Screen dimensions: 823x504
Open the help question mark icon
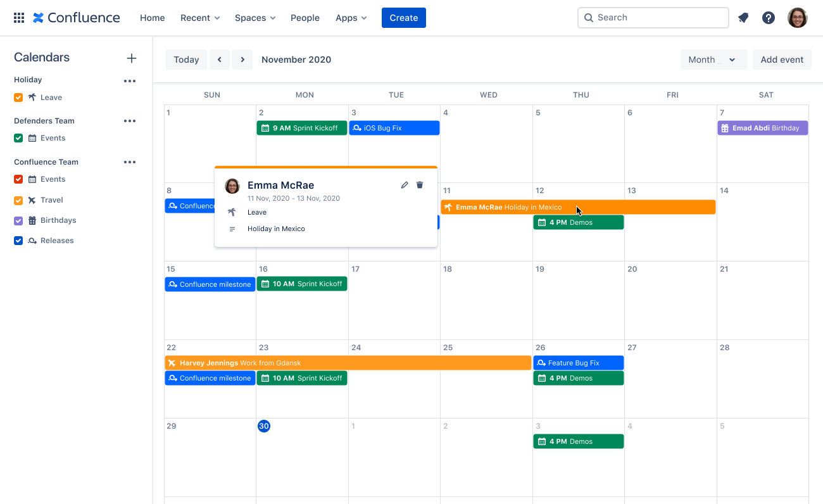pos(769,17)
